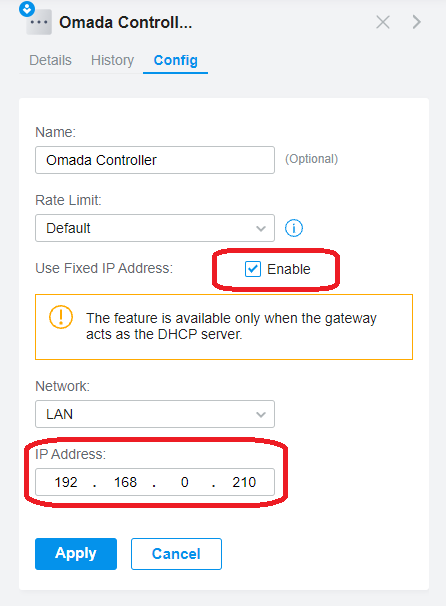
Task: Click the Rate Limit info icon
Action: (x=294, y=228)
